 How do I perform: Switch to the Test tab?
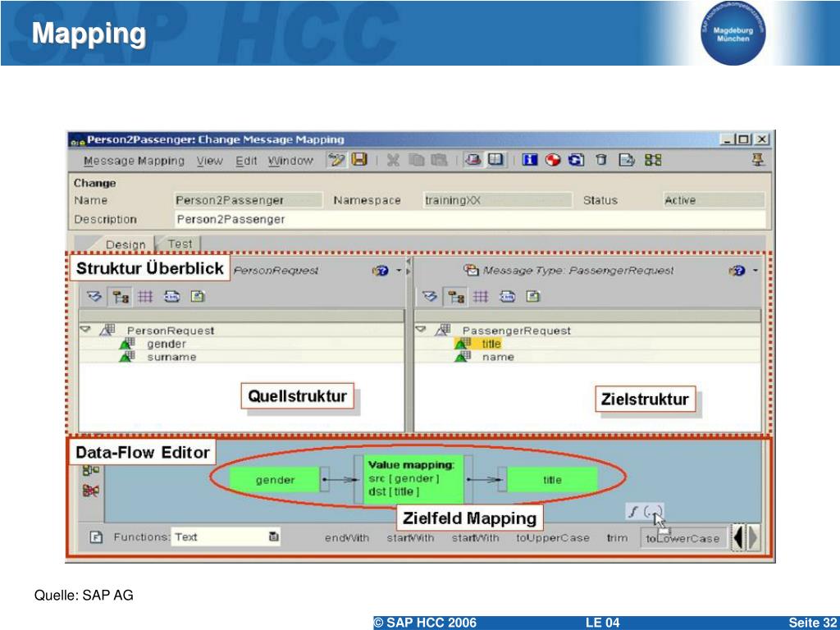pos(180,244)
